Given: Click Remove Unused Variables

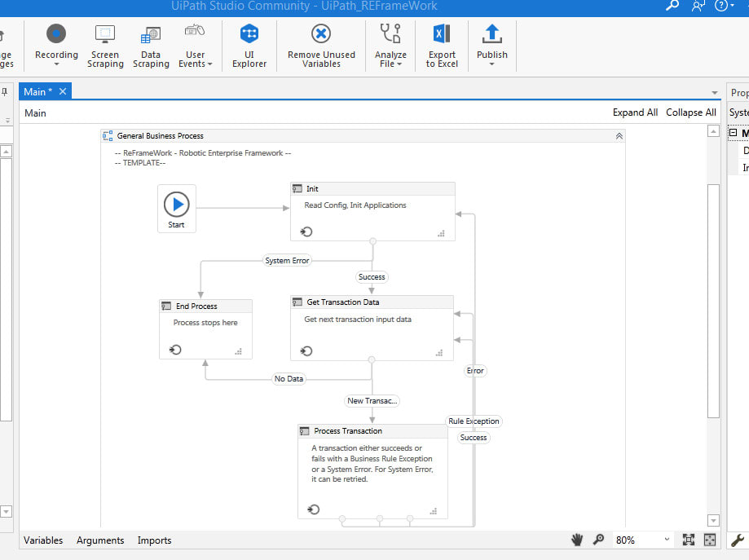Looking at the screenshot, I should (321, 46).
